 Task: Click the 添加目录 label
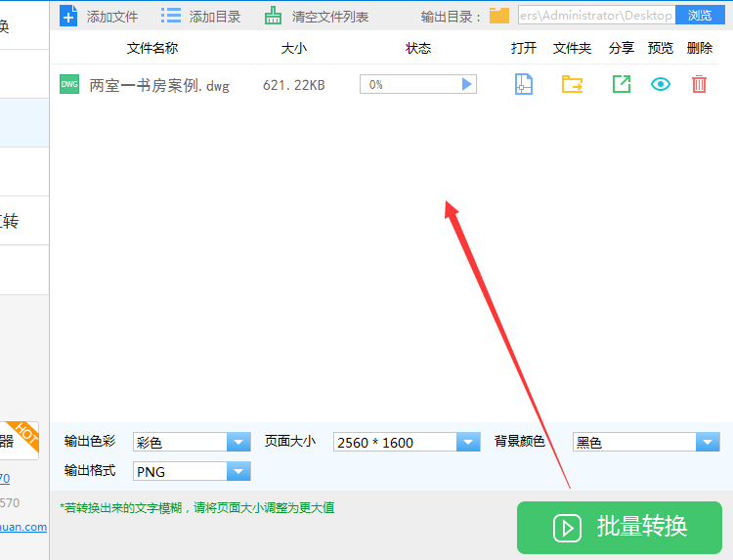tap(215, 17)
